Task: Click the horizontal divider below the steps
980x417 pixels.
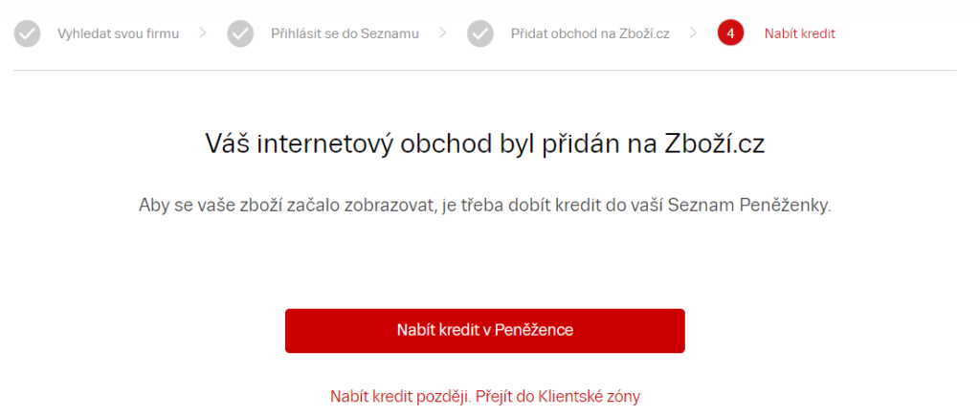Action: (x=485, y=71)
